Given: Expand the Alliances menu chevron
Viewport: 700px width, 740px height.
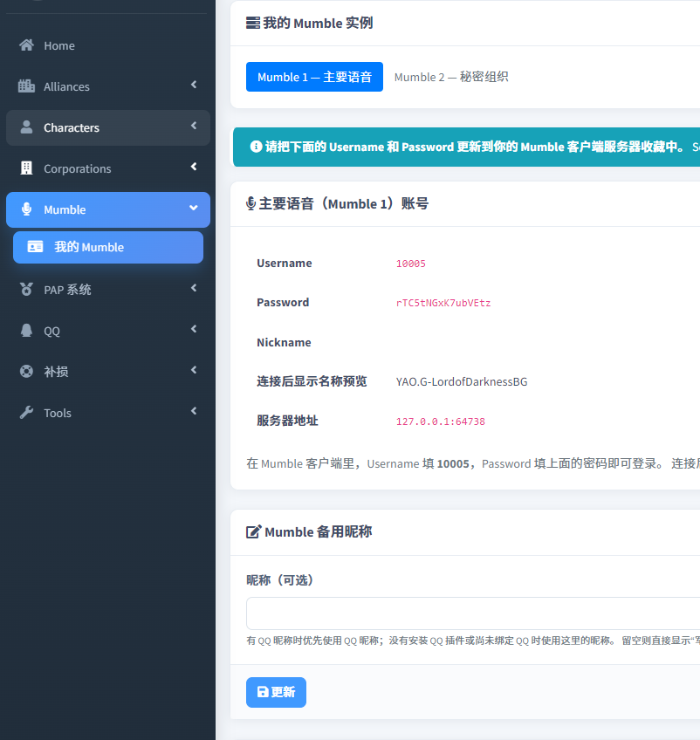Looking at the screenshot, I should (194, 85).
